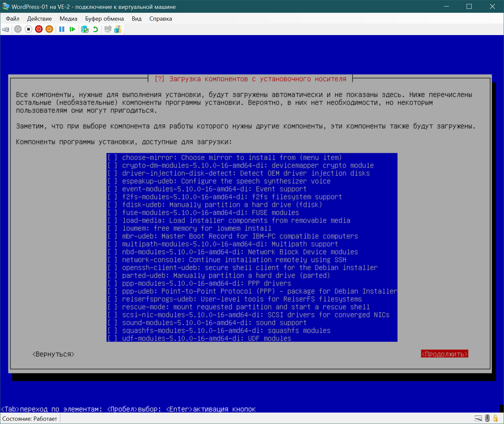Click the greyed enhanced session icon
The image size is (504, 424).
[108, 29]
